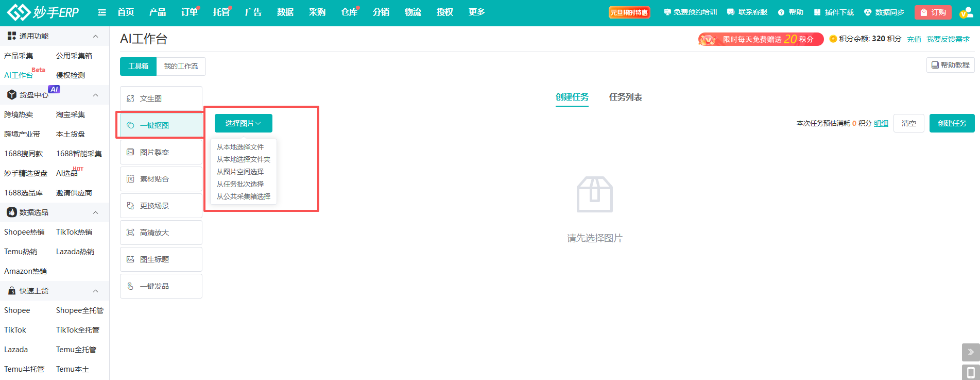Switch to the 任务列表 tab
This screenshot has height=380, width=980.
626,97
